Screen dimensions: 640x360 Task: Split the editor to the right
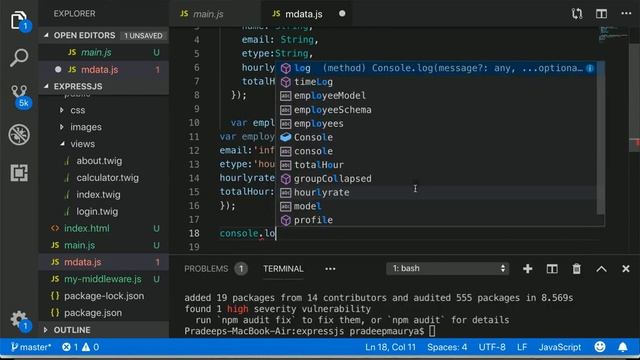[601, 13]
